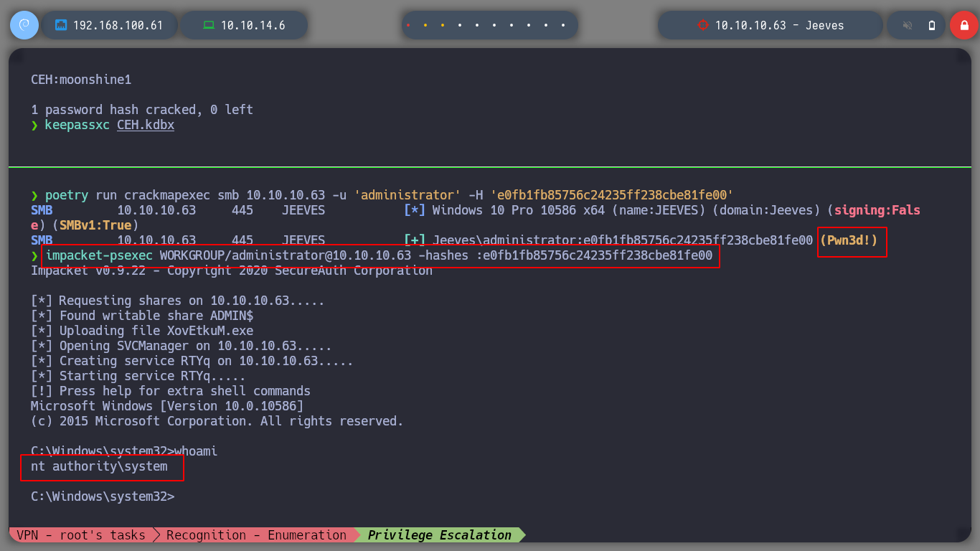The width and height of the screenshot is (980, 551).
Task: Click the local IP text 192.168.100.61
Action: (118, 25)
